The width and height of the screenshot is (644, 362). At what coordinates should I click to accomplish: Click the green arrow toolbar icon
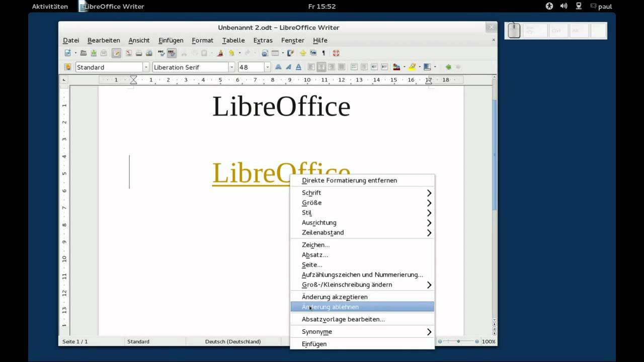448,67
